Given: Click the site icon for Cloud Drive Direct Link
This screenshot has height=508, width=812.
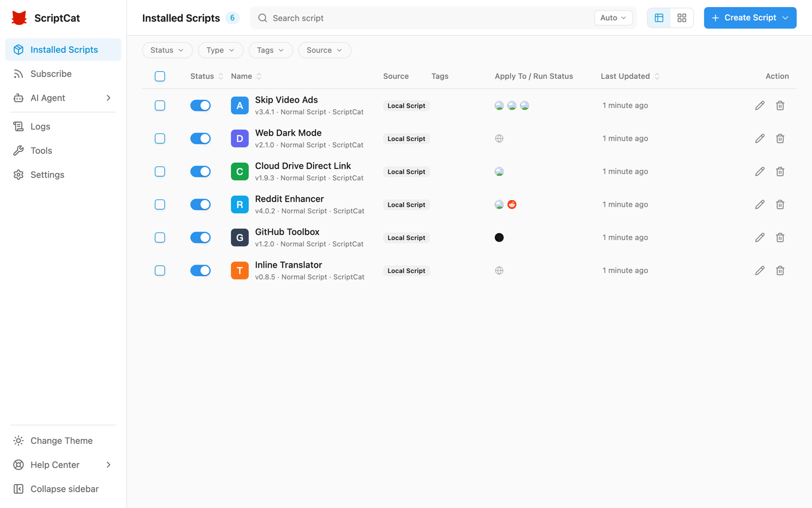Looking at the screenshot, I should pos(499,172).
